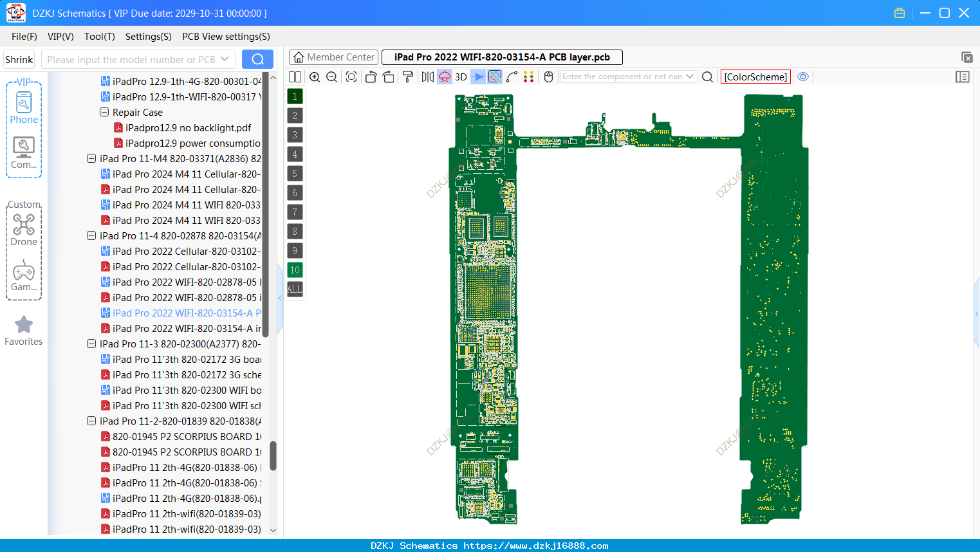Show PCB layer 2
Screen dimensions: 980x552
click(295, 116)
